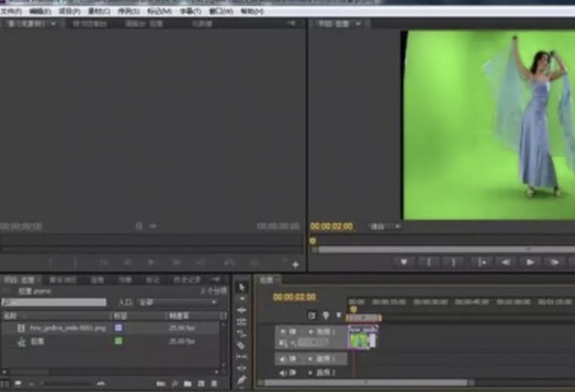Click the Play button in program monitor
Screen dimensions: 575x392
coord(530,262)
